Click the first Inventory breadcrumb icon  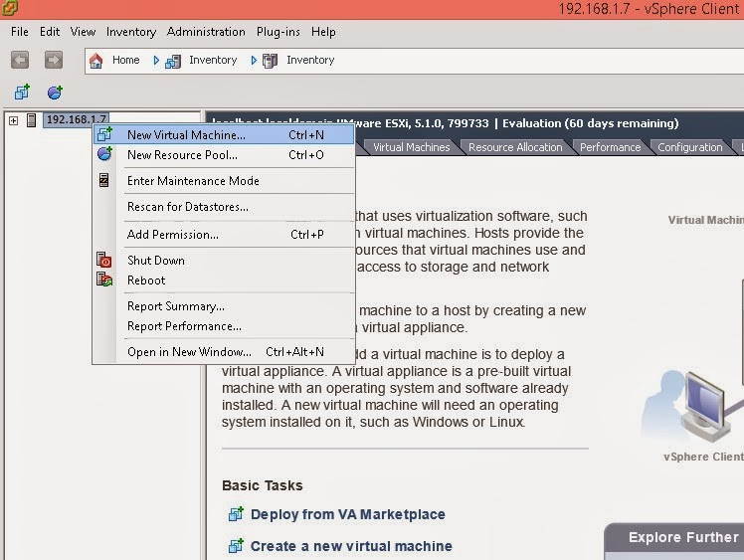click(173, 62)
